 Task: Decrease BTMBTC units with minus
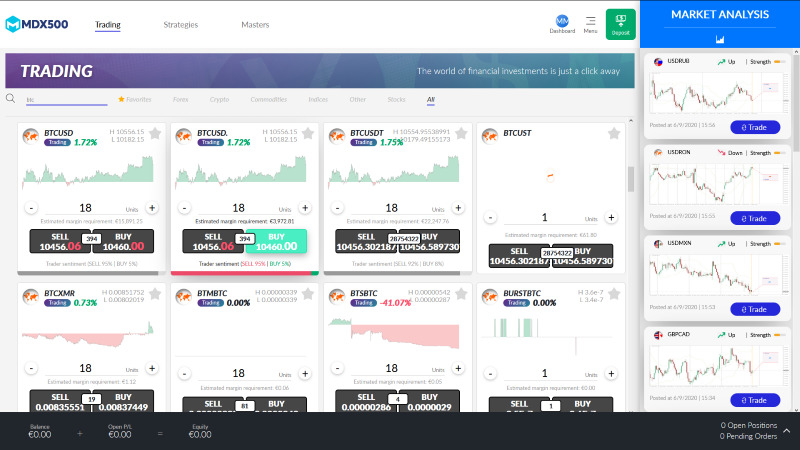point(184,374)
